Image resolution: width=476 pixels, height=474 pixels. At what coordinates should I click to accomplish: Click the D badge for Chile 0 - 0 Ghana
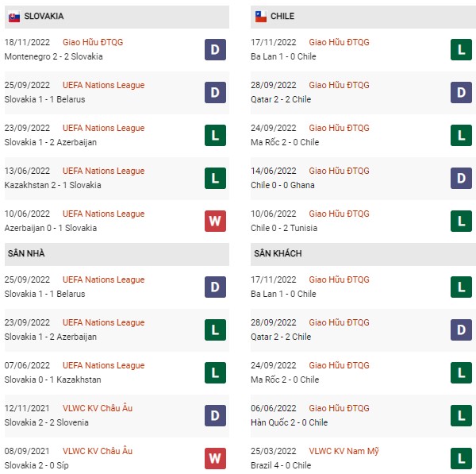tap(461, 179)
